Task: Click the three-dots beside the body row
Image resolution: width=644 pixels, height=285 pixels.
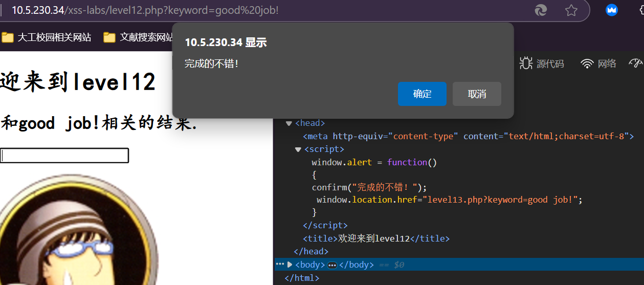Action: 279,264
